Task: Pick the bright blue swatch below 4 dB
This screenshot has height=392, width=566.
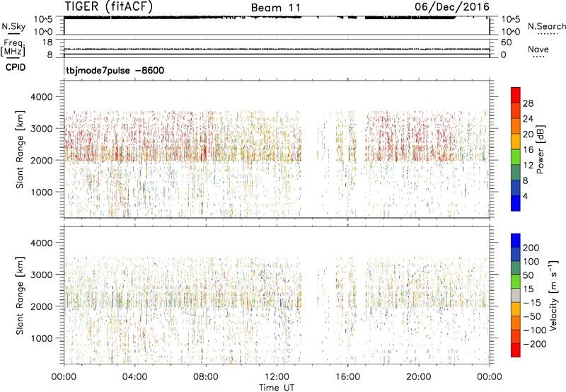Action: click(516, 203)
